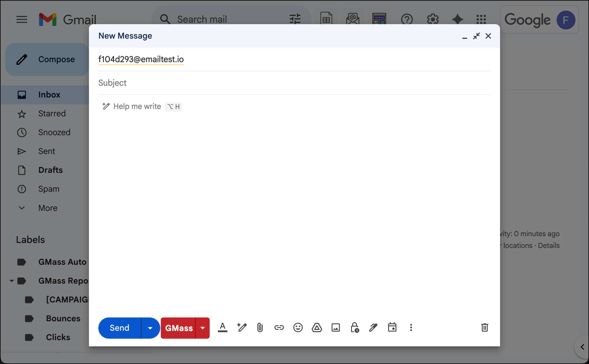Insert a file from Google Drive

point(317,328)
